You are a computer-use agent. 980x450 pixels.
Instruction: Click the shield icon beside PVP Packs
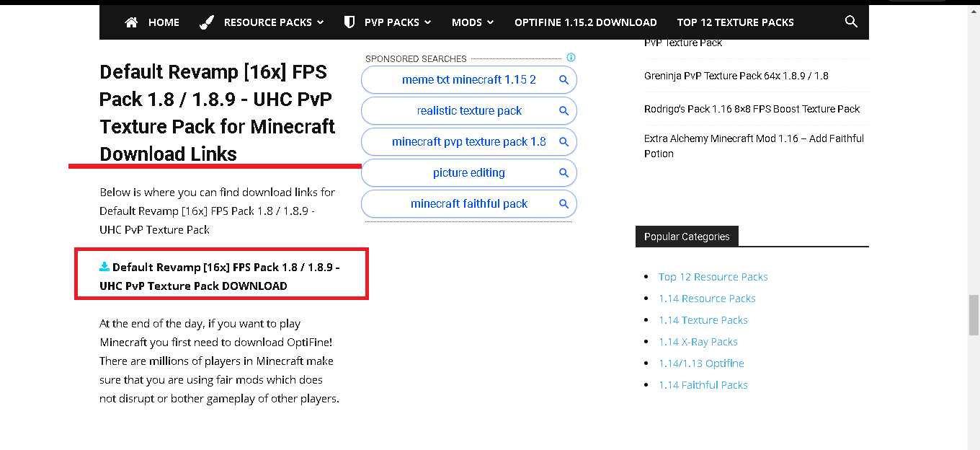pyautogui.click(x=349, y=22)
